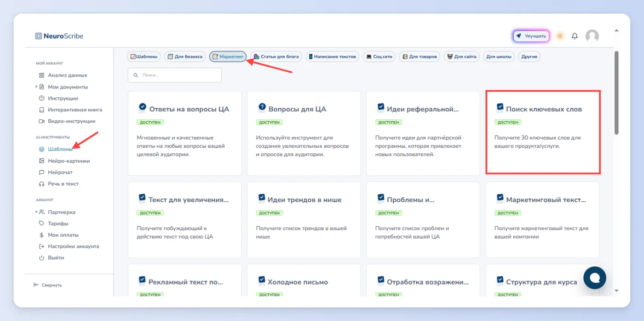Open the Идеи трендов в нише card
Viewport: 644px width, 321px height.
coord(304,220)
